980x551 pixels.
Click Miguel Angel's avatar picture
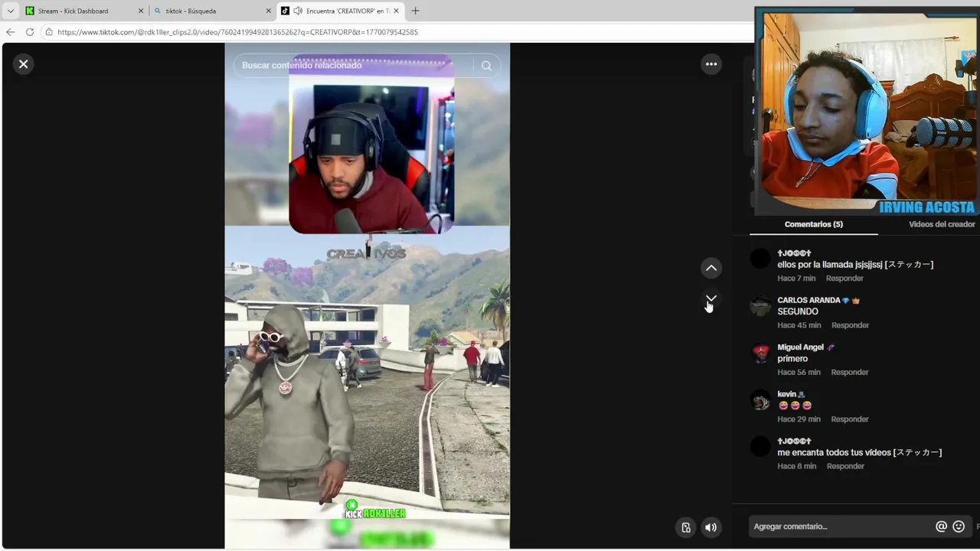760,353
